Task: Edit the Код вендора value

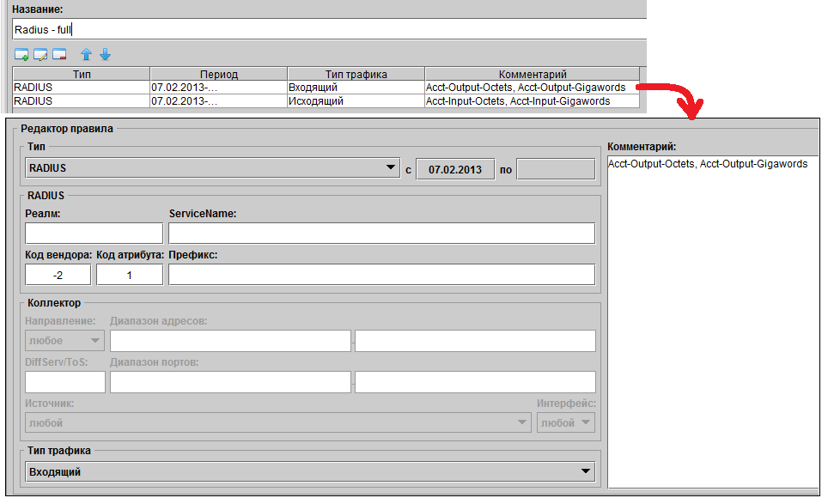Action: (x=58, y=275)
